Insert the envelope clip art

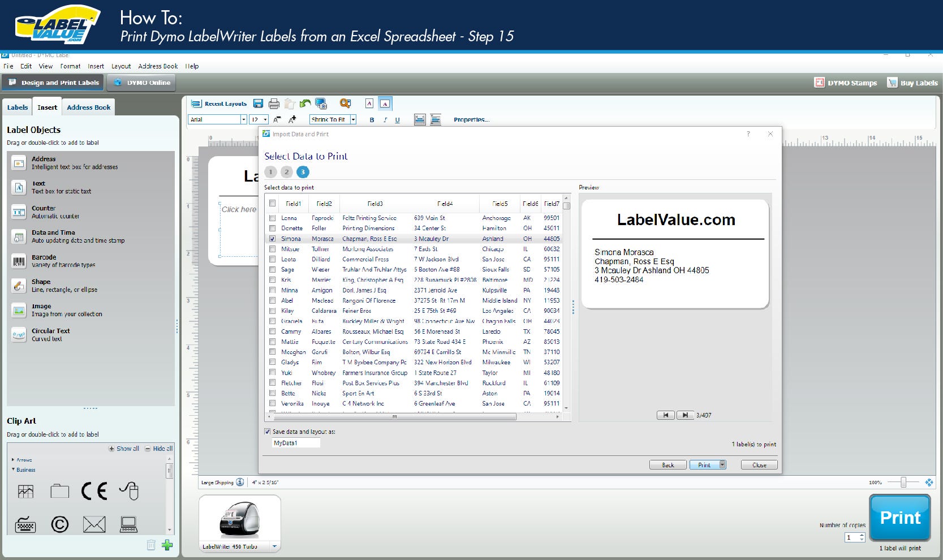click(x=94, y=524)
